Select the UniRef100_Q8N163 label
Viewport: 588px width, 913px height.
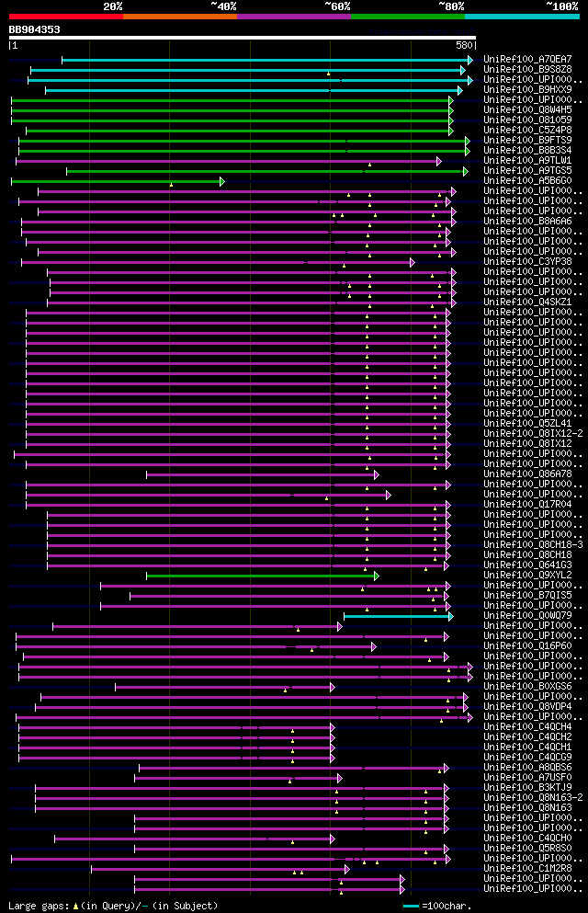(527, 807)
